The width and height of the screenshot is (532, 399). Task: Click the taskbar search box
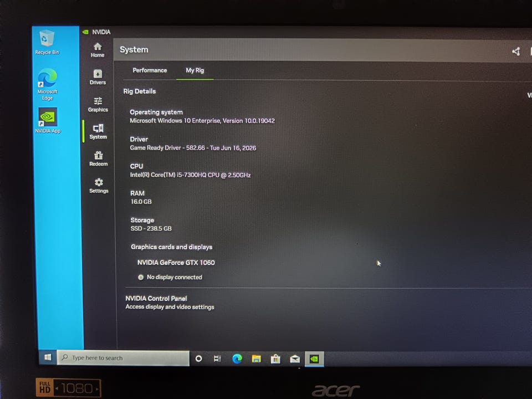123,357
